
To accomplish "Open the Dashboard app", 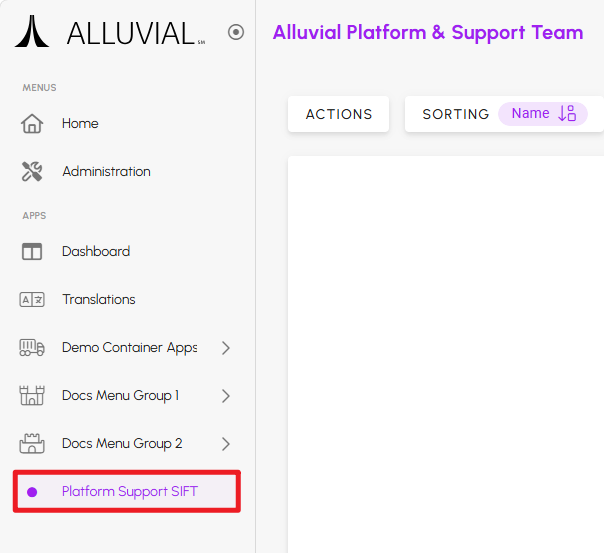I will (x=96, y=251).
